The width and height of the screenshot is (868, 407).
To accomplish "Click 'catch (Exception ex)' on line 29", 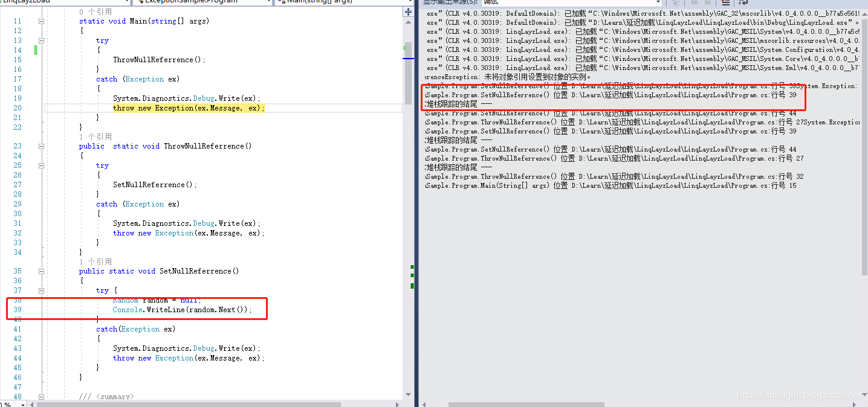I will pyautogui.click(x=138, y=204).
